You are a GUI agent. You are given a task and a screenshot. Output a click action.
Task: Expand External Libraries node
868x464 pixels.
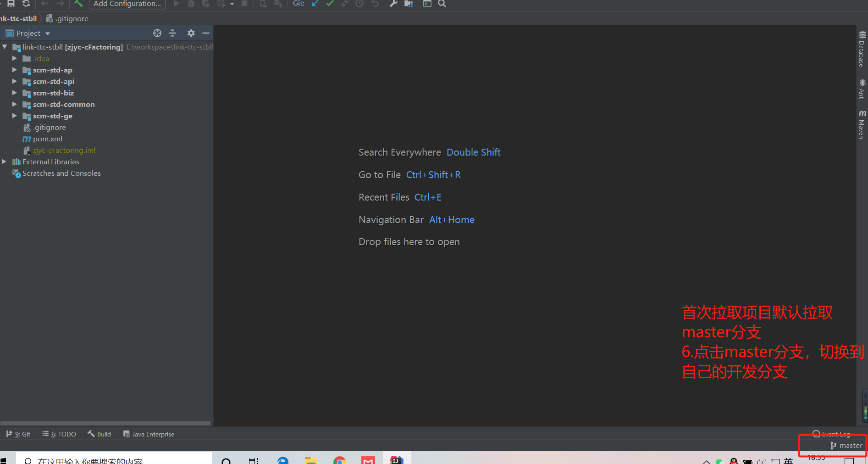pos(4,162)
